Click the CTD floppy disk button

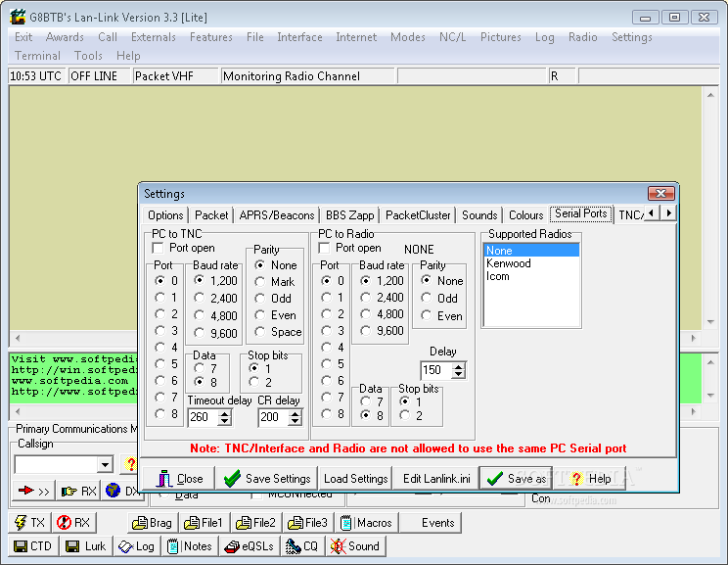tap(33, 546)
